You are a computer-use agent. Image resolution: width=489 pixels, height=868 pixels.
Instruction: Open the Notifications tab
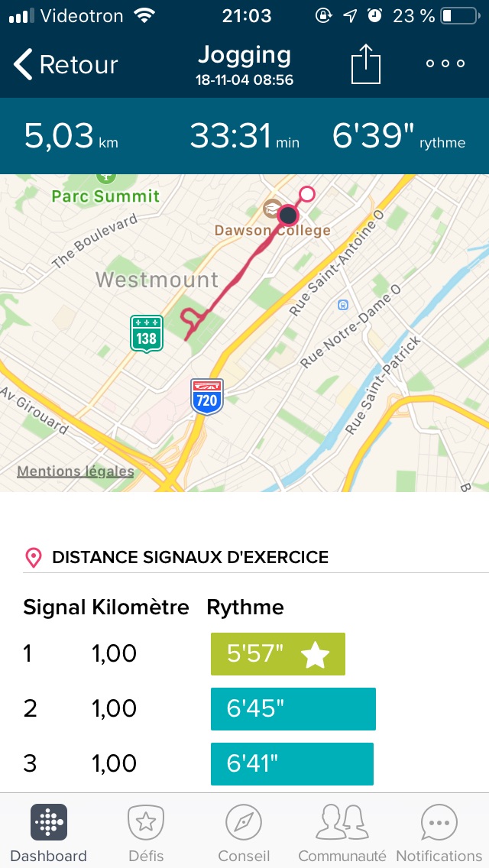click(439, 834)
